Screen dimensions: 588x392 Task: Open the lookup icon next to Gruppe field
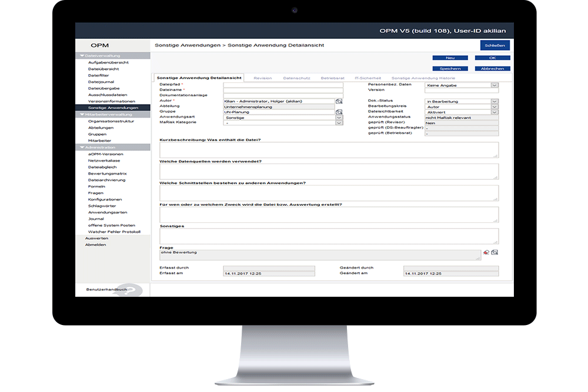tap(338, 112)
